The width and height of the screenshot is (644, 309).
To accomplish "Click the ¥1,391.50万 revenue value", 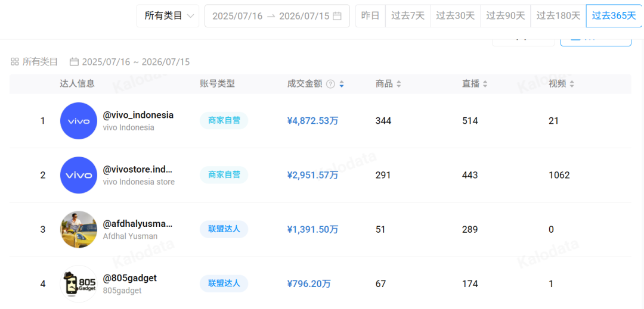I will click(313, 229).
